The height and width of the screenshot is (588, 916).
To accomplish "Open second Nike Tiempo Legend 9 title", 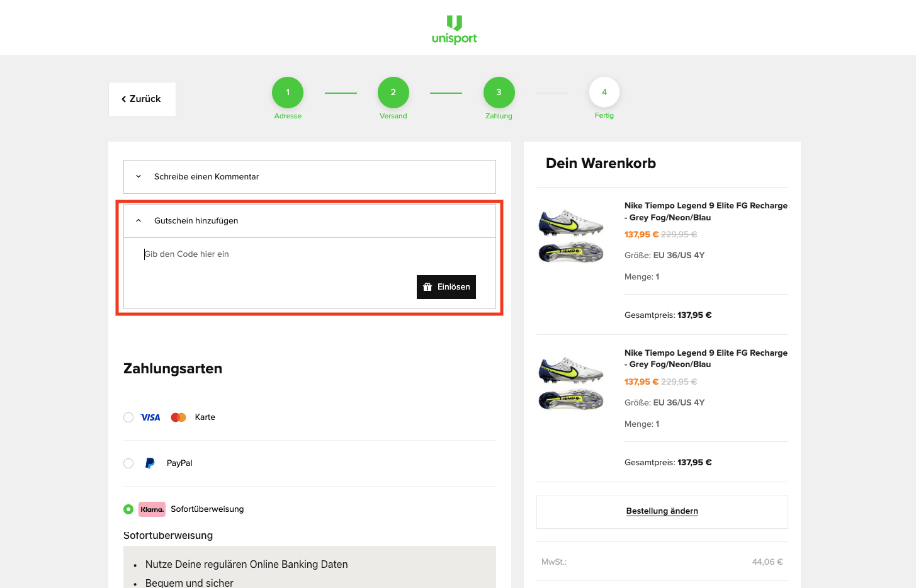I will (x=706, y=359).
